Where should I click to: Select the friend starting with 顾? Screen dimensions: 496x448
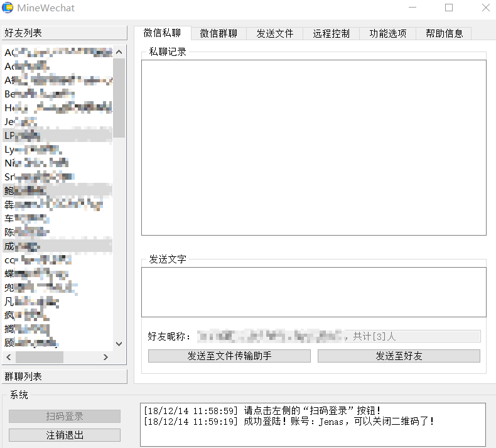click(58, 342)
